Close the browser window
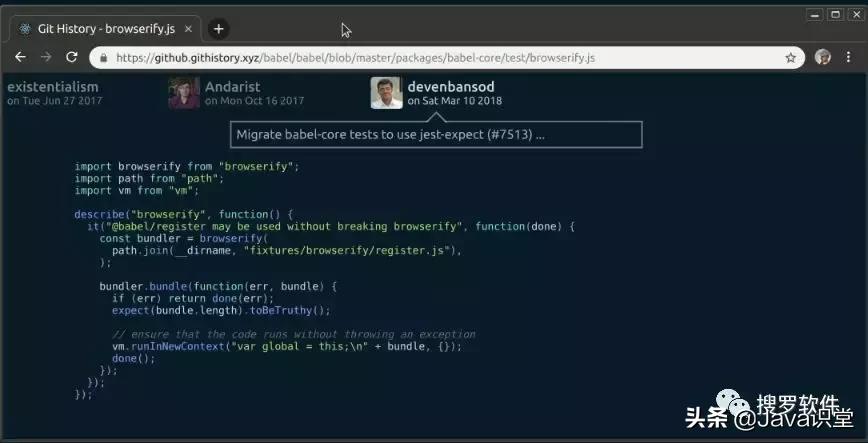This screenshot has height=443, width=868. pos(856,14)
